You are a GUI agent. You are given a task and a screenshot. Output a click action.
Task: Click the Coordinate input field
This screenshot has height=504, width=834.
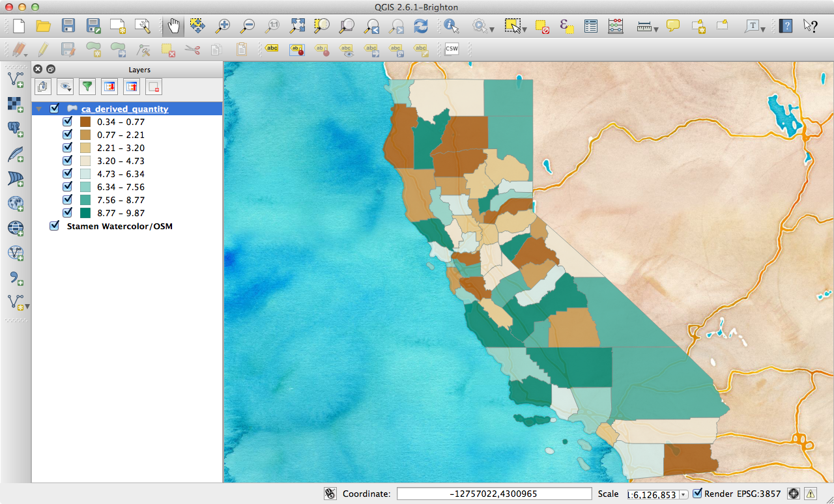coord(494,494)
